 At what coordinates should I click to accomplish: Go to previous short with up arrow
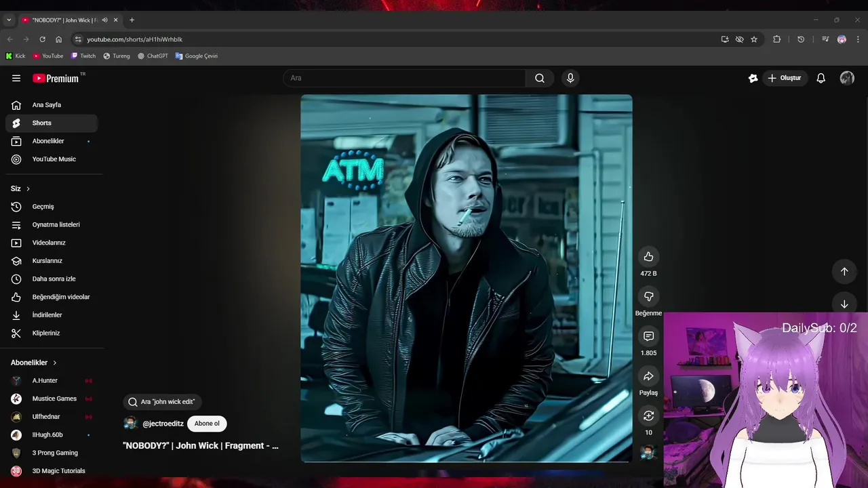click(x=844, y=271)
